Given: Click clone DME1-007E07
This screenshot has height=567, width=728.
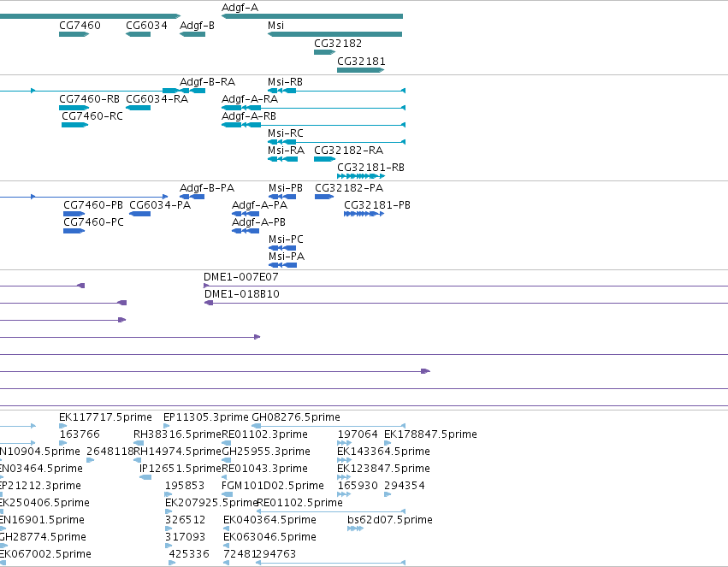Looking at the screenshot, I should (465, 286).
